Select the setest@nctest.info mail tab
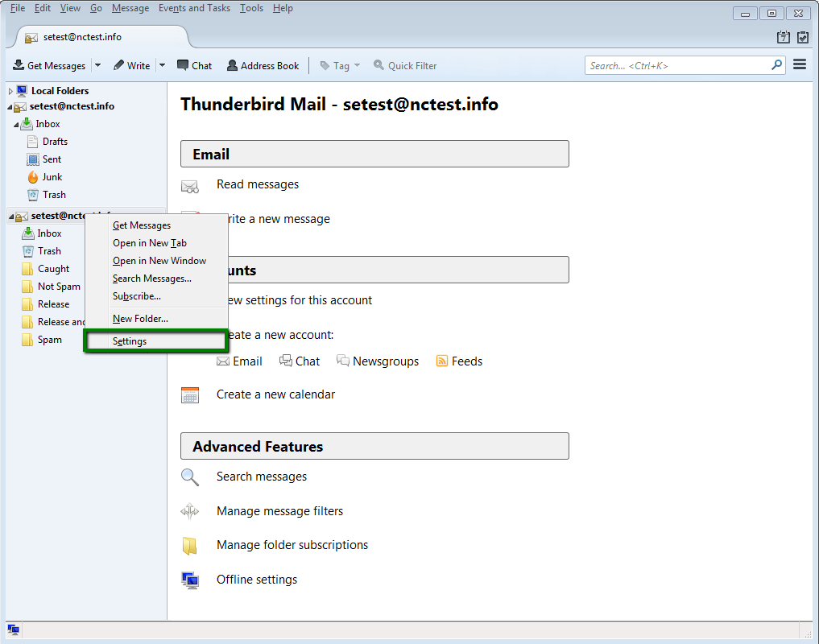 (102, 37)
